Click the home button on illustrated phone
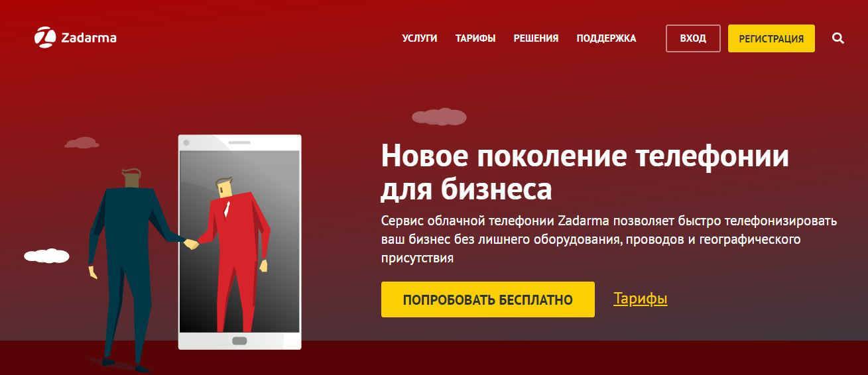 pyautogui.click(x=239, y=341)
